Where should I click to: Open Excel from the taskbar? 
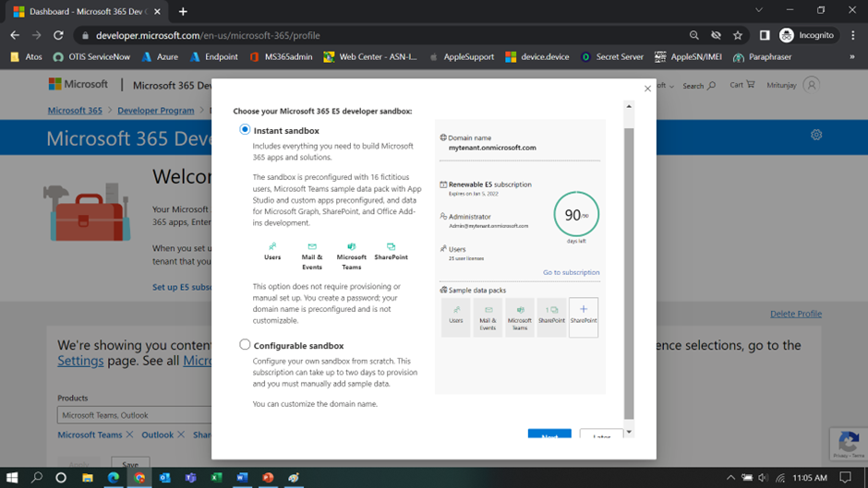click(x=216, y=478)
